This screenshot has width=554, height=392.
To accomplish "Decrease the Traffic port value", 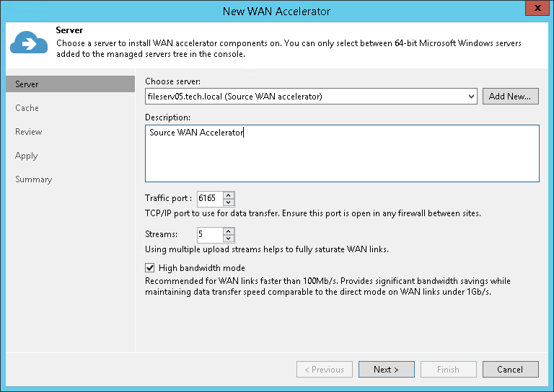I will (229, 202).
